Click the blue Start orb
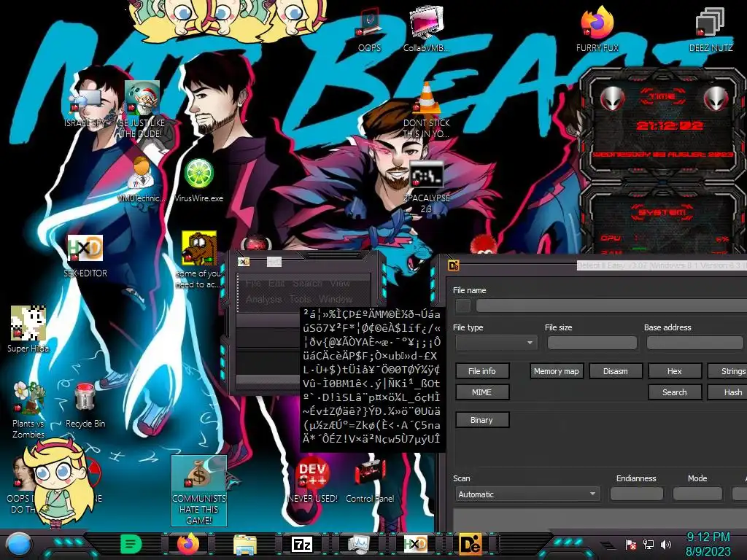This screenshot has height=560, width=747. click(18, 545)
